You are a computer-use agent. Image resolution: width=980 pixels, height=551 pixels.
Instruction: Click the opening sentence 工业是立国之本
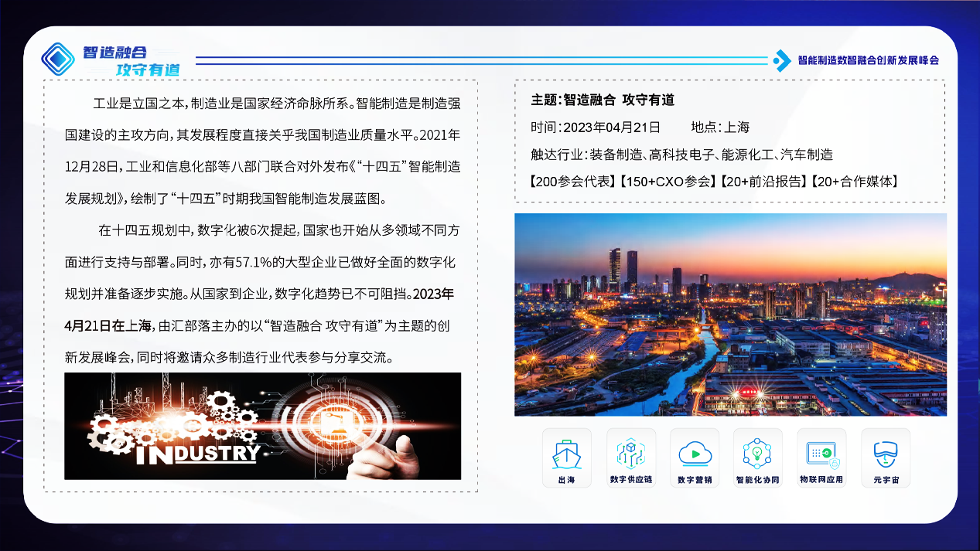point(138,103)
